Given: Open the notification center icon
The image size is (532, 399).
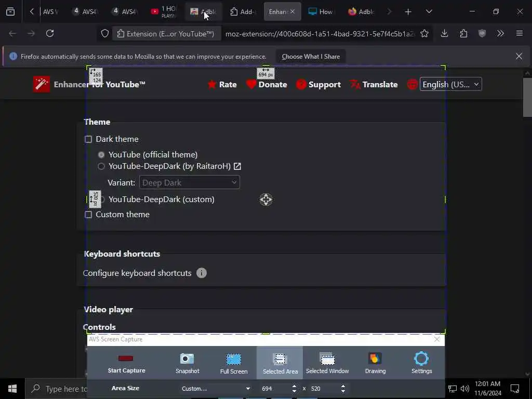Looking at the screenshot, I should coord(515,389).
